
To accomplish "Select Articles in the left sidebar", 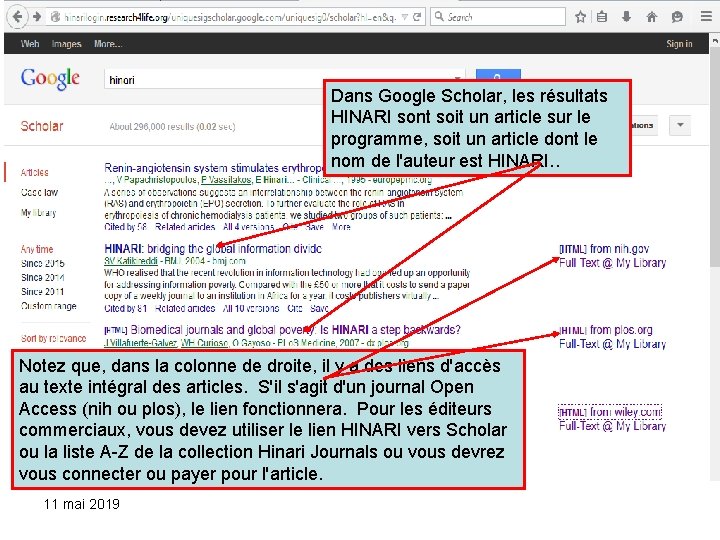I will pos(34,173).
